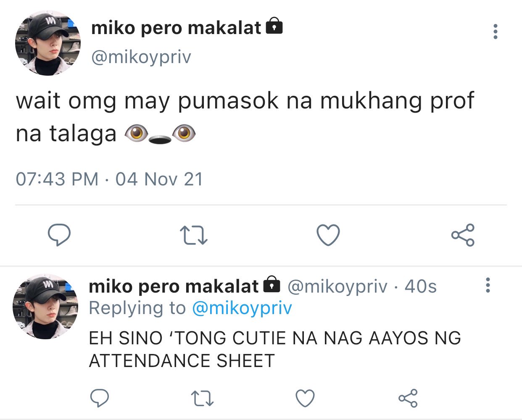Share the ATTENDANCE SHEET reply
This screenshot has height=420, width=522.
[408, 398]
